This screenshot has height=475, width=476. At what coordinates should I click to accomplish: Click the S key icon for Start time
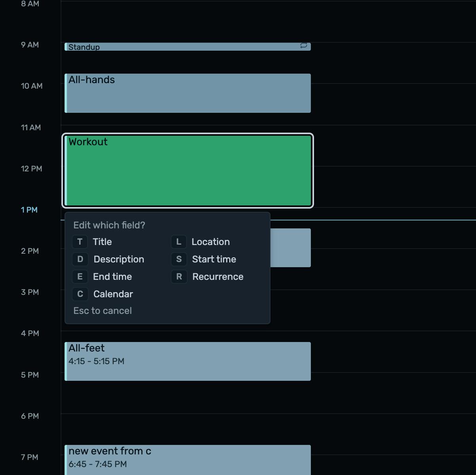pos(179,259)
